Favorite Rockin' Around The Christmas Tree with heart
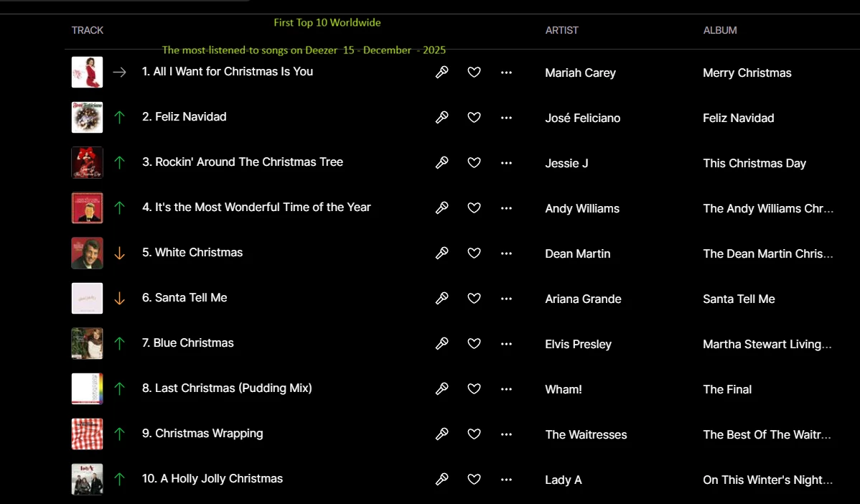 (x=474, y=163)
